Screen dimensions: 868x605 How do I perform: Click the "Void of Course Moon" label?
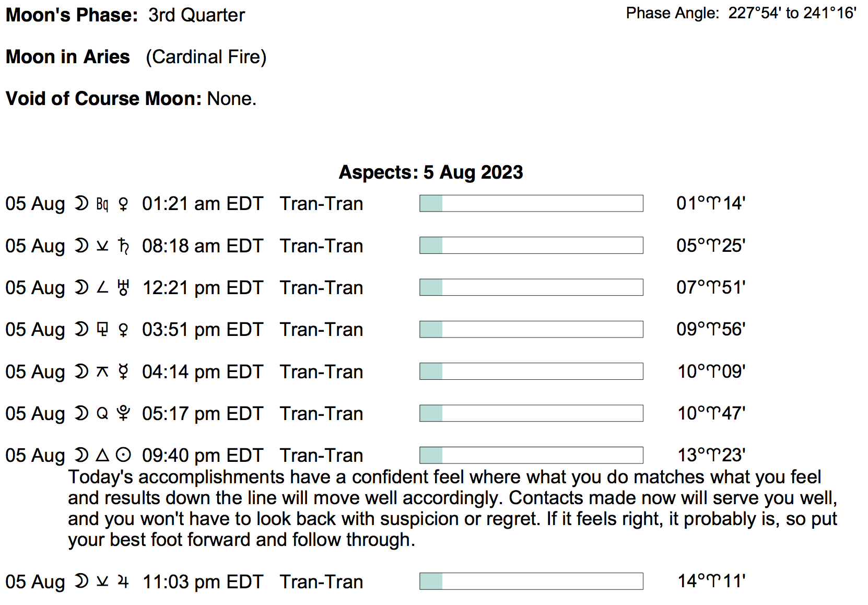tap(103, 98)
